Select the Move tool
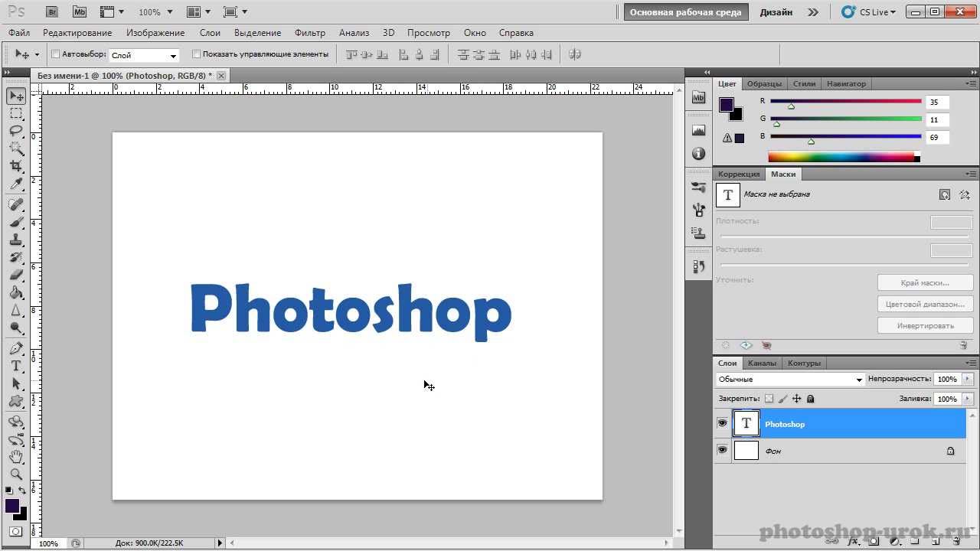The image size is (980, 551). (16, 96)
